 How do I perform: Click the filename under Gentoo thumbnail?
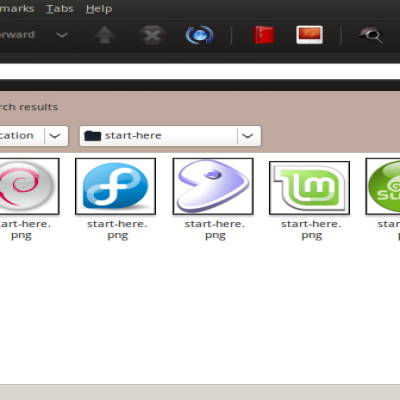(215, 230)
